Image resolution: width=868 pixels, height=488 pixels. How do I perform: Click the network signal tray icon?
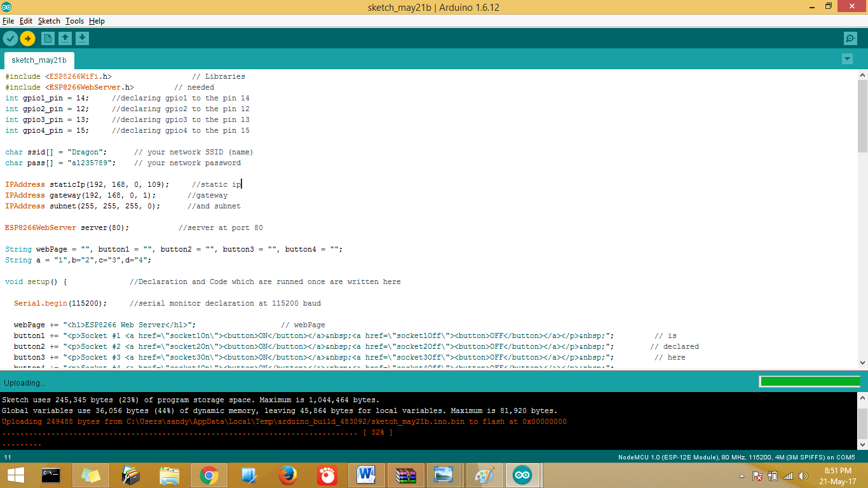pos(789,476)
